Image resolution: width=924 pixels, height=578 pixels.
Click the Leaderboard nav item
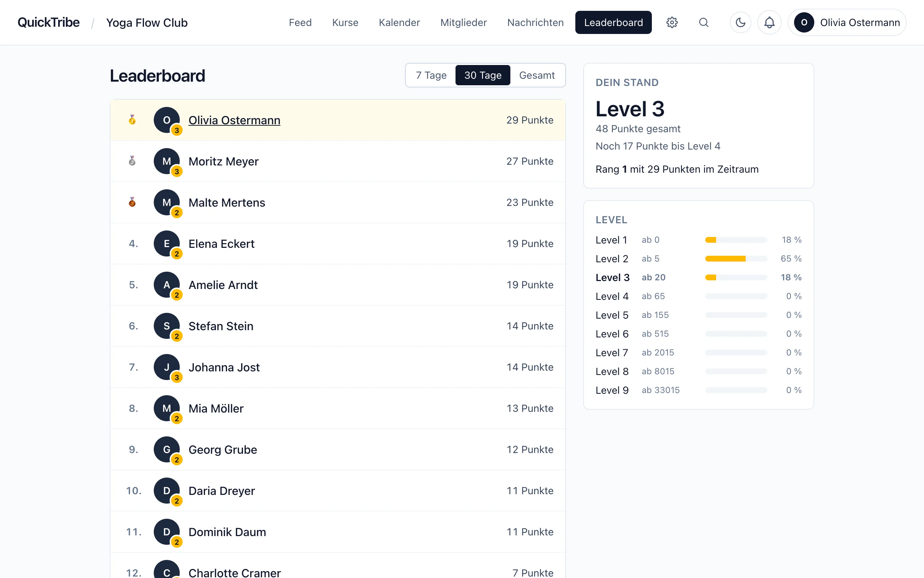(x=613, y=22)
